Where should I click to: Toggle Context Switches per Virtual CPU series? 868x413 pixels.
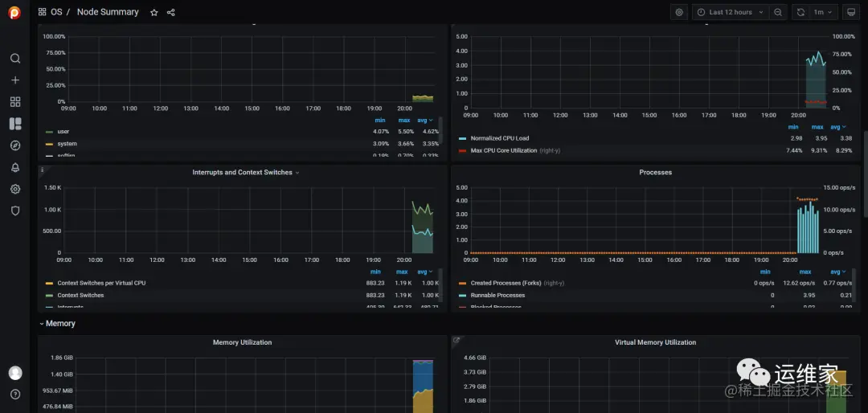coord(101,283)
